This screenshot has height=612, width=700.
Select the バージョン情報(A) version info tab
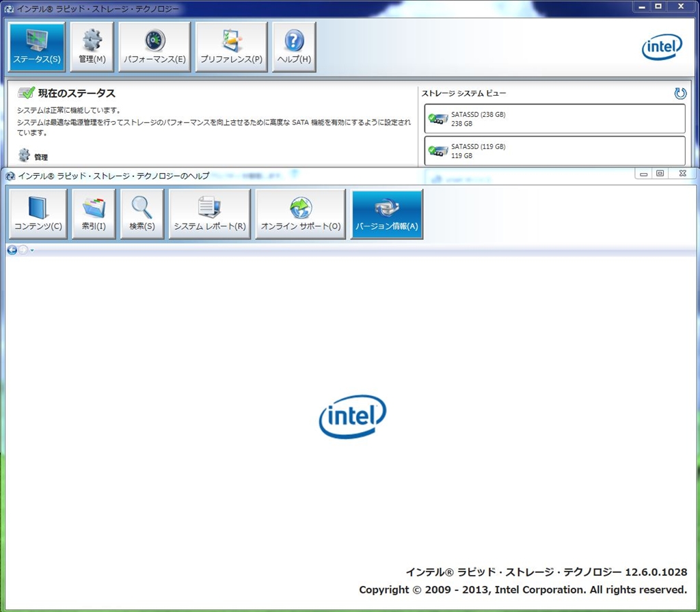point(387,214)
